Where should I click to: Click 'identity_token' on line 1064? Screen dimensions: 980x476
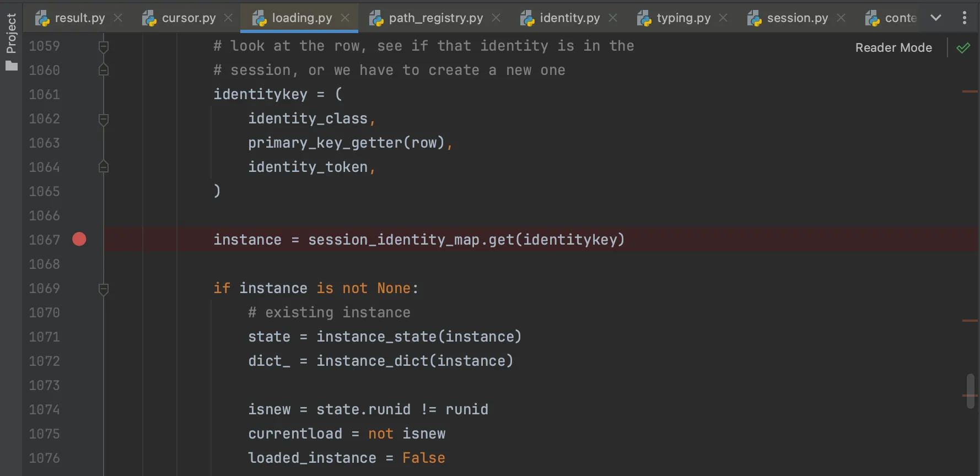pos(308,167)
